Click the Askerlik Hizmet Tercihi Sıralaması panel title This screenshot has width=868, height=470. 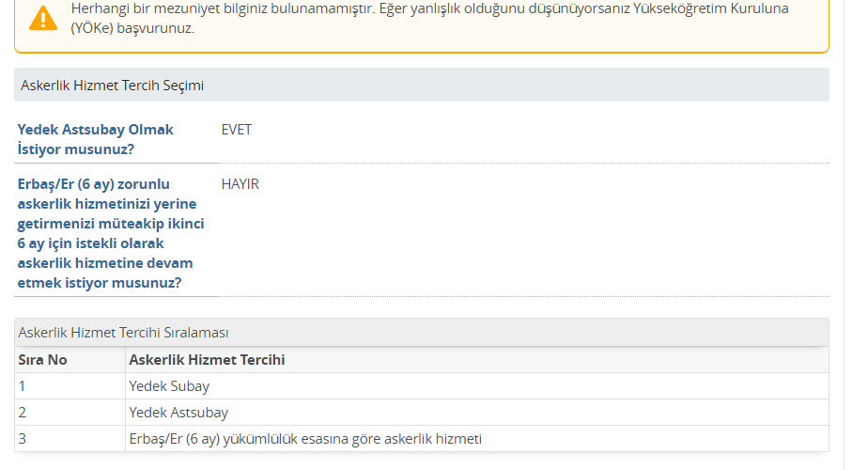point(123,333)
